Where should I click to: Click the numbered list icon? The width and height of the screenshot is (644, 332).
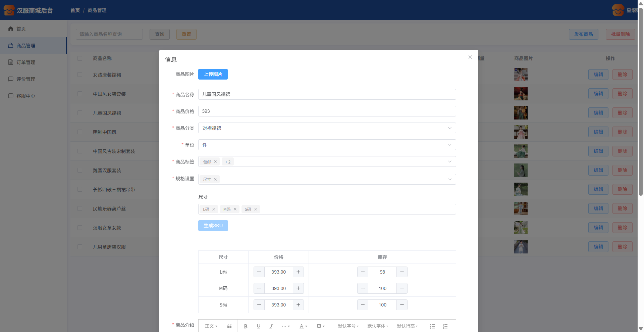click(x=445, y=326)
